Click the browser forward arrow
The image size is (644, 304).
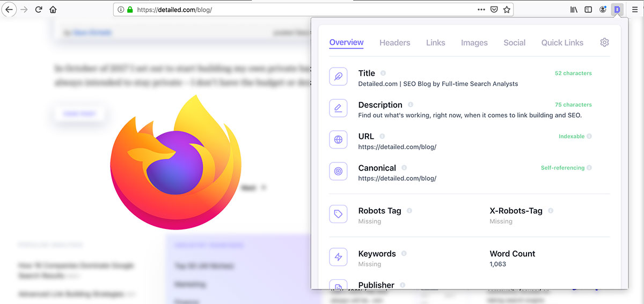click(x=24, y=10)
